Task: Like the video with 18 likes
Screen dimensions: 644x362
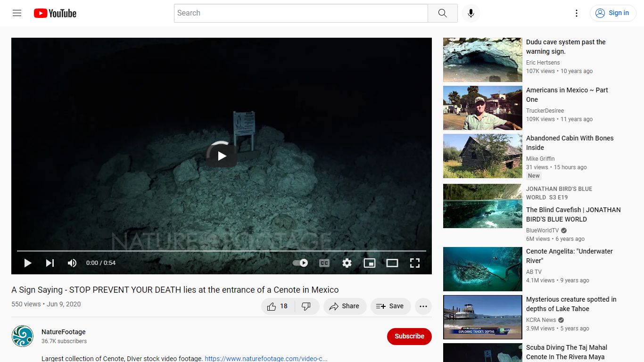Action: point(278,306)
